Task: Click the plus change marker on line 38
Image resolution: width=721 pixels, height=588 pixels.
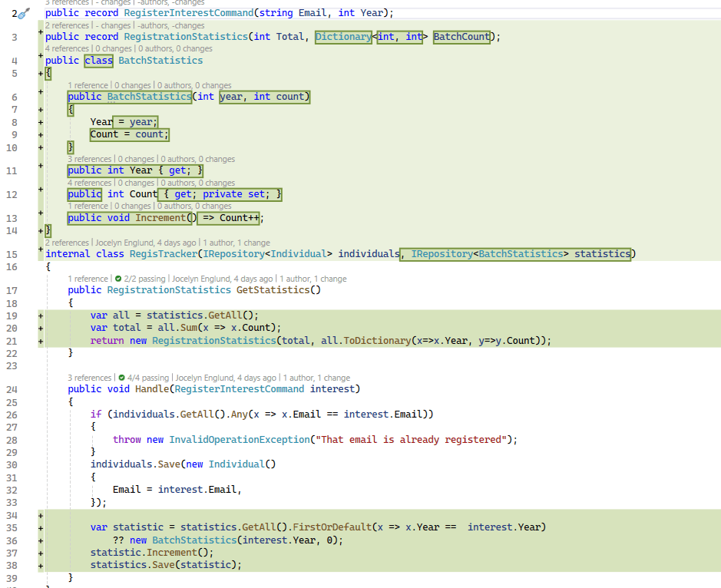Action: 40,565
